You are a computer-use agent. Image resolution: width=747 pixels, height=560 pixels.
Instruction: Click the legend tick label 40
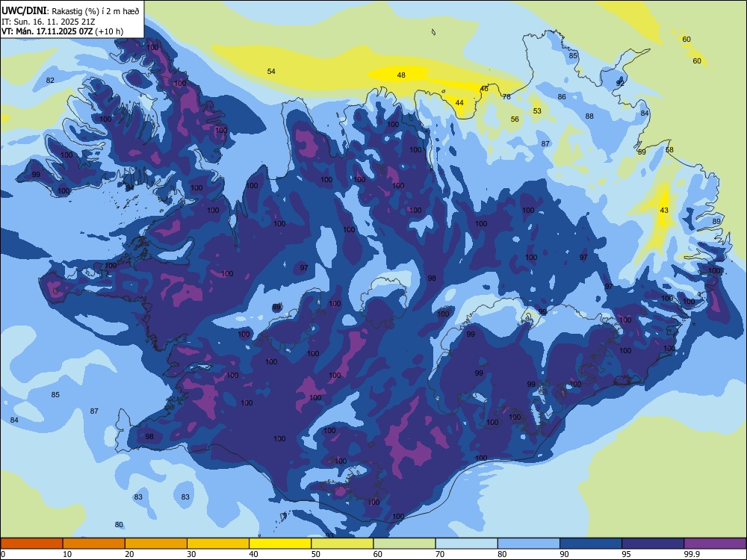tap(253, 554)
